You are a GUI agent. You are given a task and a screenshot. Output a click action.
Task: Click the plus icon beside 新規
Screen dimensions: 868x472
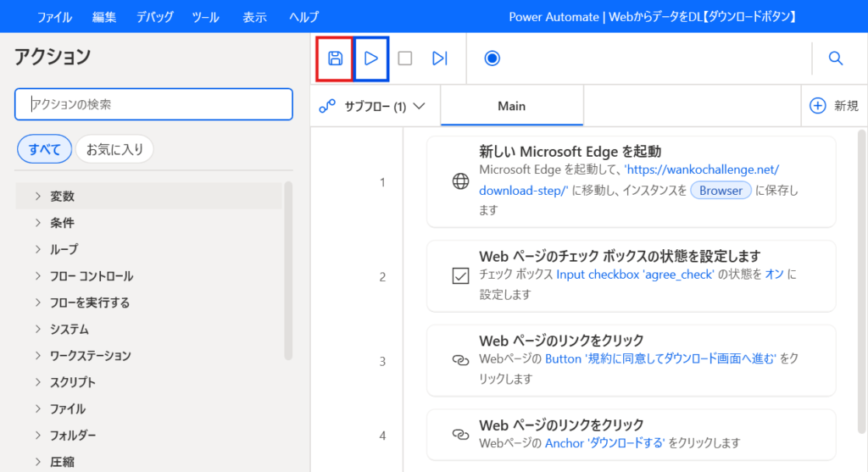pos(818,106)
